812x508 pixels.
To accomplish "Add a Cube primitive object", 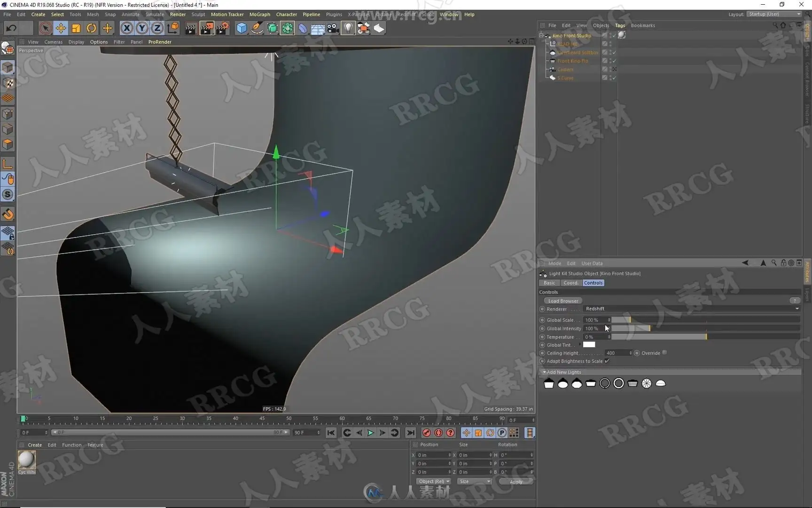I will tap(242, 28).
